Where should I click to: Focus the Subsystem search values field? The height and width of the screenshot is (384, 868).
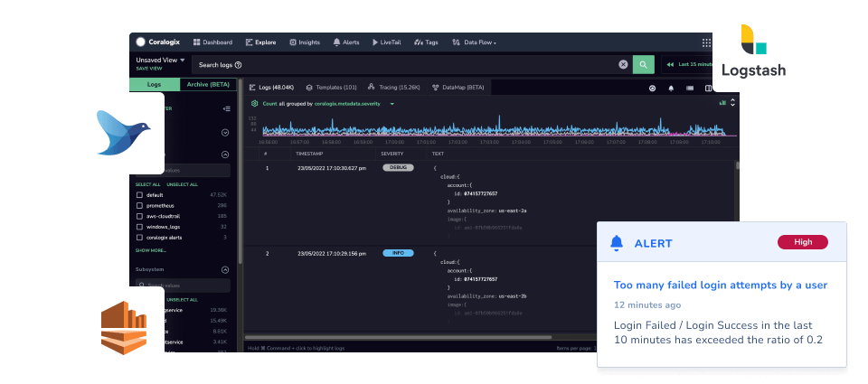pyautogui.click(x=184, y=286)
